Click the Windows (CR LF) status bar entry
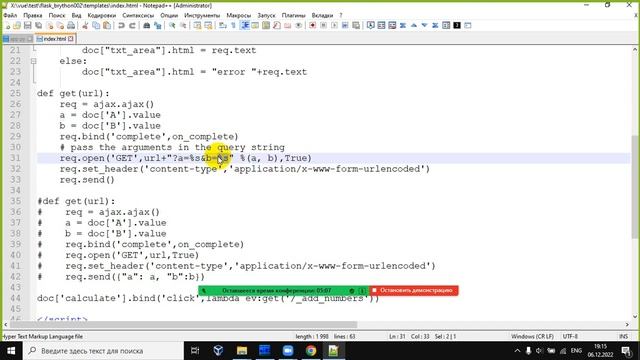This screenshot has height=360, width=640. click(532, 336)
